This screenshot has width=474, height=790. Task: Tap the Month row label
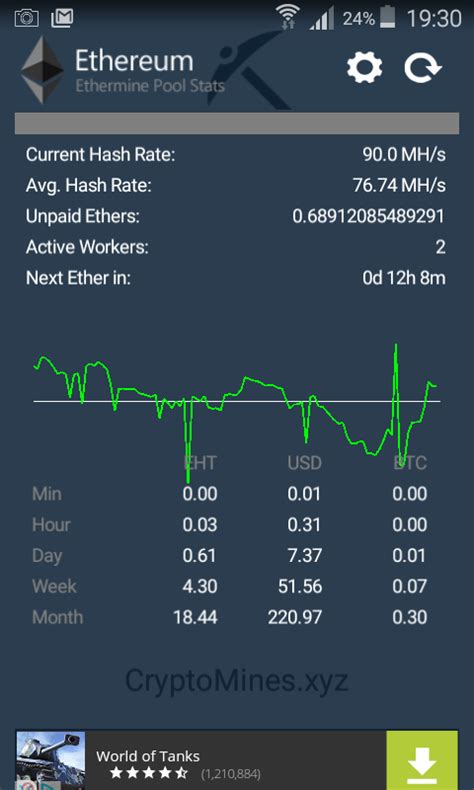[x=57, y=617]
